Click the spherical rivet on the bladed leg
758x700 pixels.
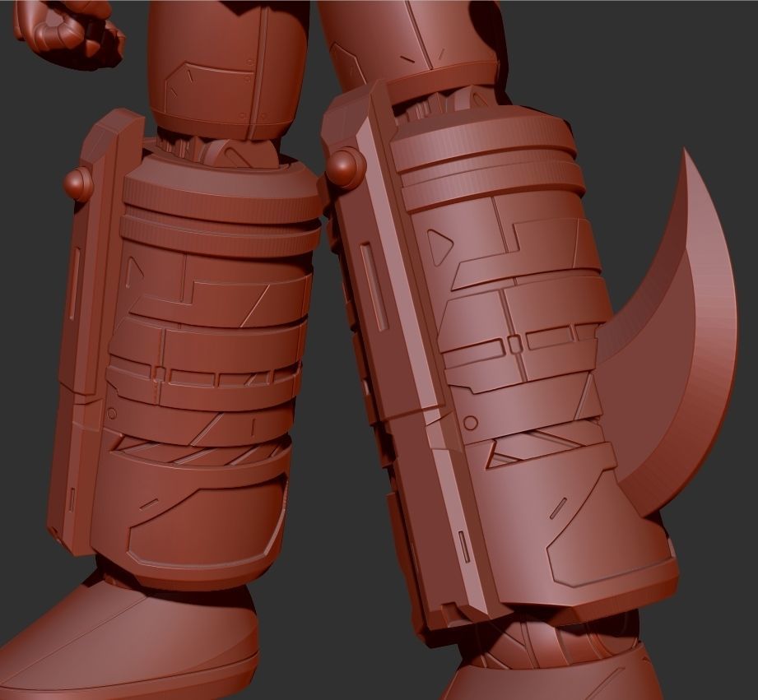point(346,165)
